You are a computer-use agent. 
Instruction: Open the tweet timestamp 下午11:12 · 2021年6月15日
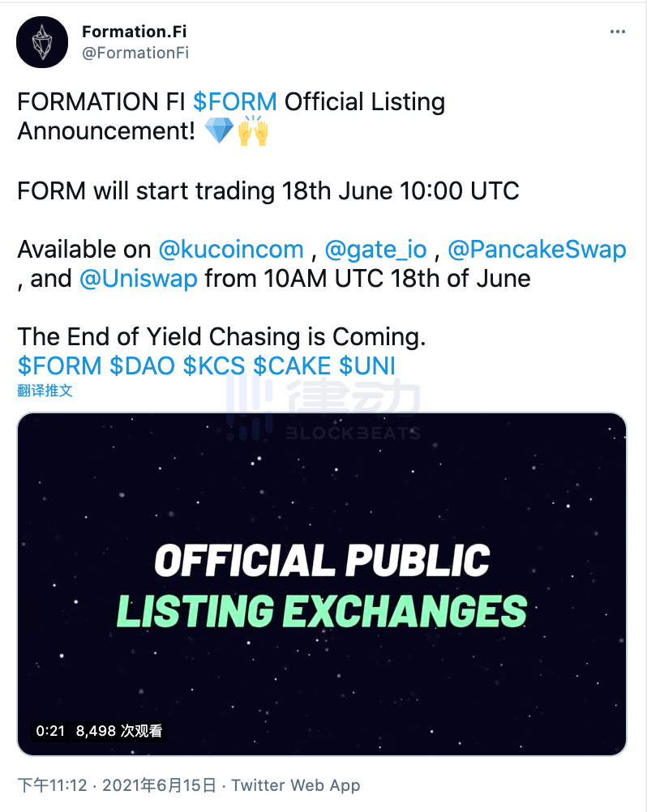point(117,785)
